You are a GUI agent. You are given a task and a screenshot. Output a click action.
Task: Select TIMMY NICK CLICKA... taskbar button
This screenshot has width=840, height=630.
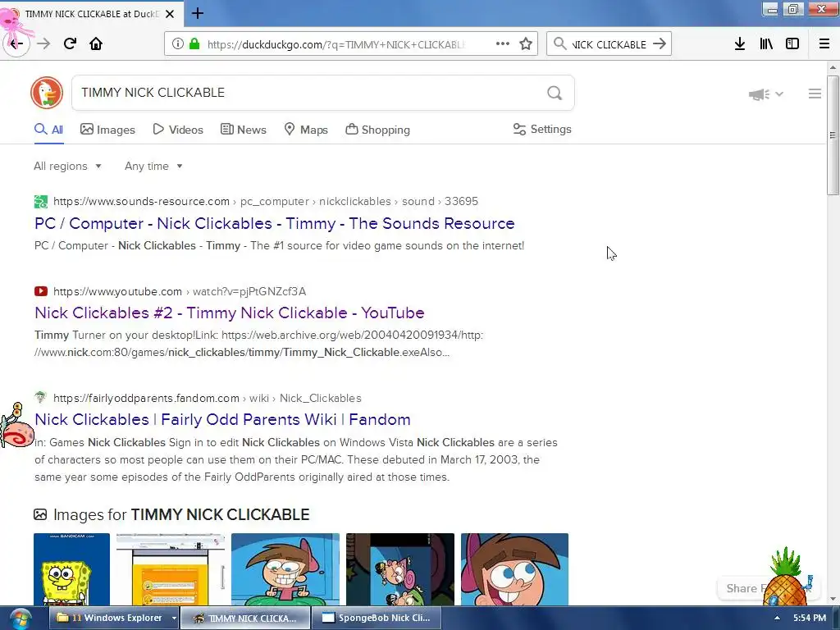[x=245, y=618]
